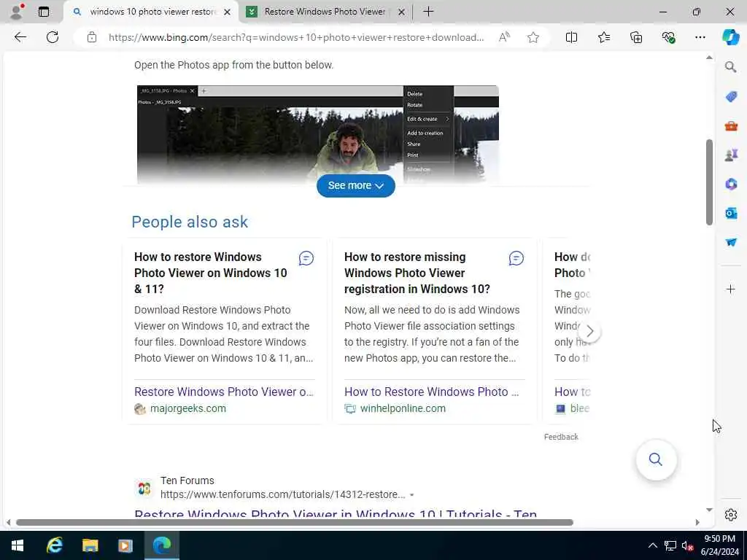Click vertical page scrollbar thumb
The height and width of the screenshot is (560, 747).
pyautogui.click(x=709, y=182)
